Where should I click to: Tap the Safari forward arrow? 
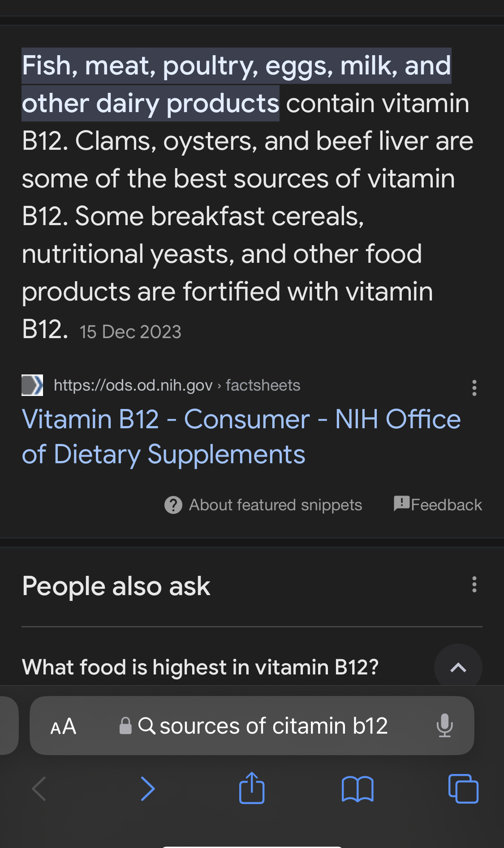click(x=148, y=788)
